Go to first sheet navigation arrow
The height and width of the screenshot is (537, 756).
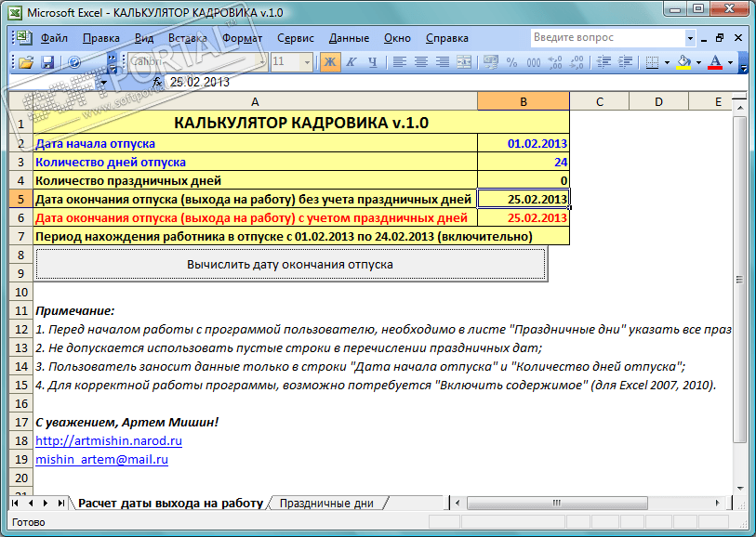(15, 503)
